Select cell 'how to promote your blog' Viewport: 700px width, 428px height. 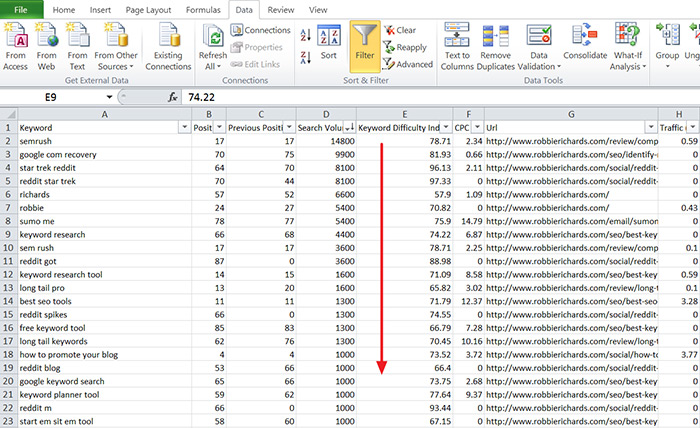(104, 355)
